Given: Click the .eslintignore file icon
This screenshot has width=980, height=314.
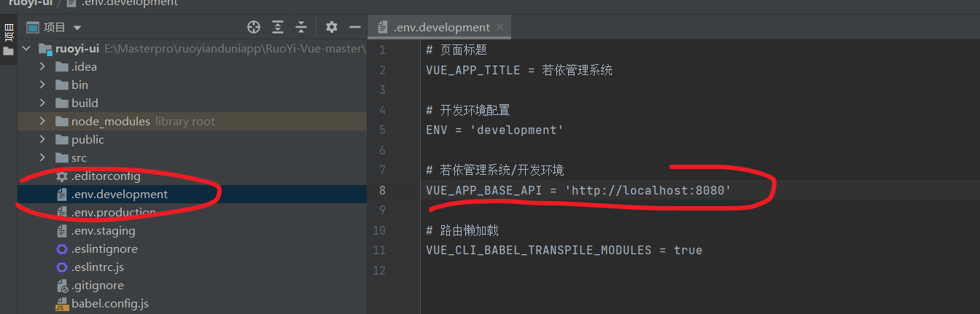Looking at the screenshot, I should [x=62, y=249].
